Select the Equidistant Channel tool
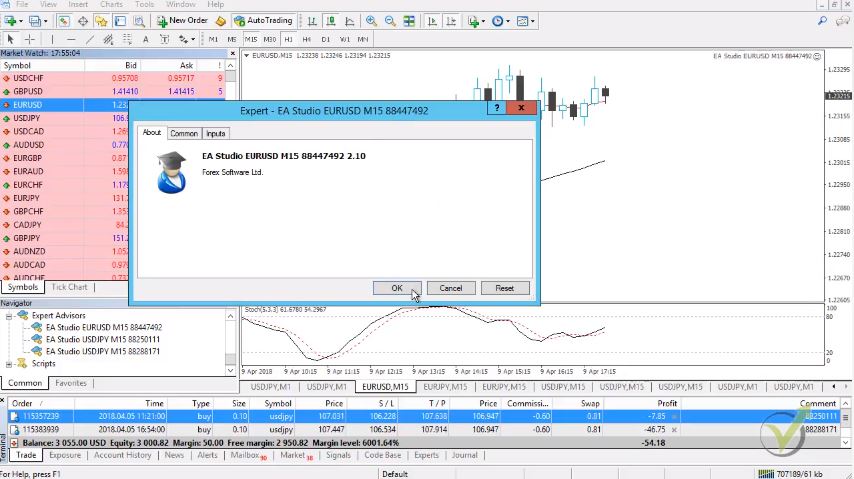This screenshot has width=854, height=479. 108,39
